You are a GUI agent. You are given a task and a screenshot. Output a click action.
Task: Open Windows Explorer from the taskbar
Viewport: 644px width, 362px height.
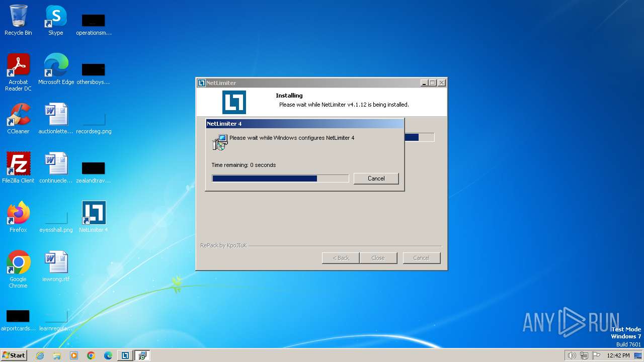click(57, 355)
